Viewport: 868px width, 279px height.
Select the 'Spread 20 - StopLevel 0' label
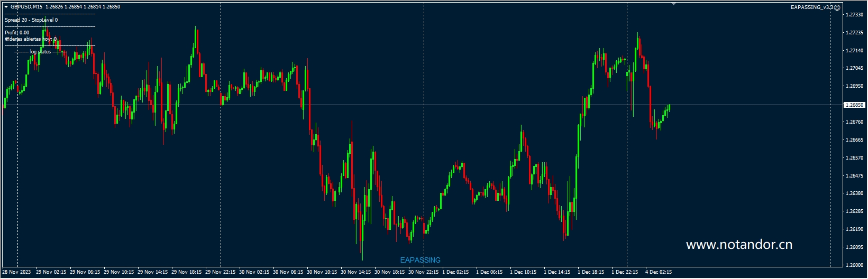[31, 20]
